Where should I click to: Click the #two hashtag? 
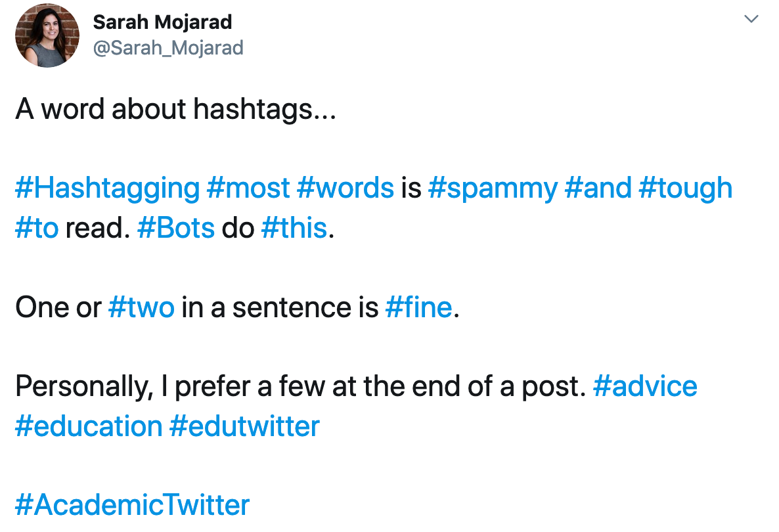tap(142, 307)
